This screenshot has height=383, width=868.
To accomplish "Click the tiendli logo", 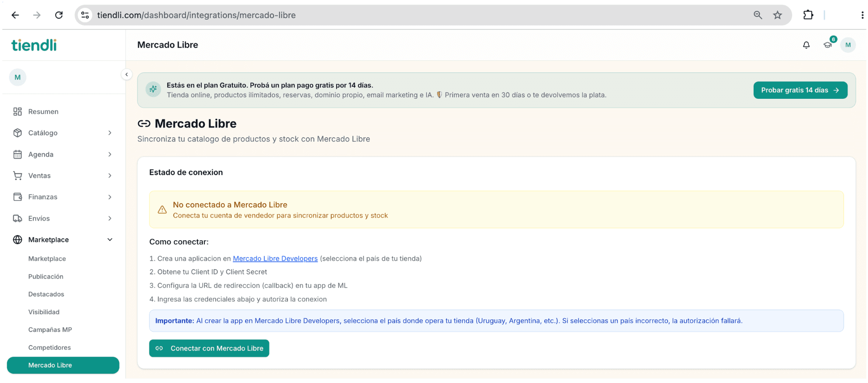I will click(x=34, y=45).
